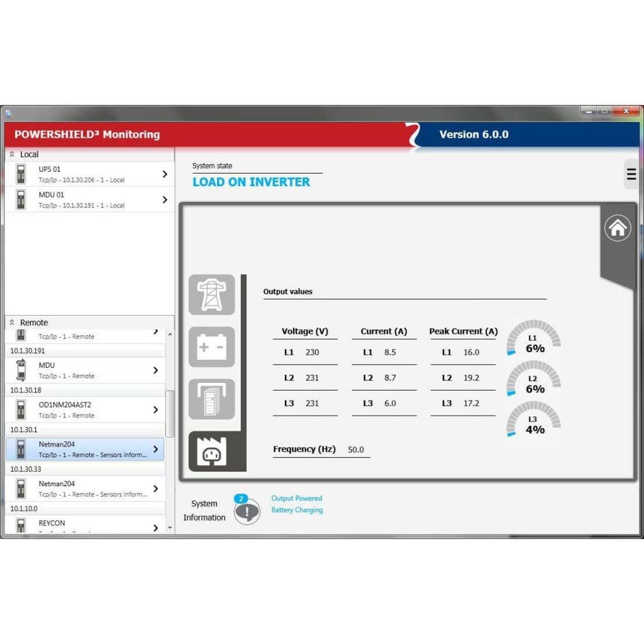Select Netman204 listed under 10.1.30.33

(x=85, y=488)
